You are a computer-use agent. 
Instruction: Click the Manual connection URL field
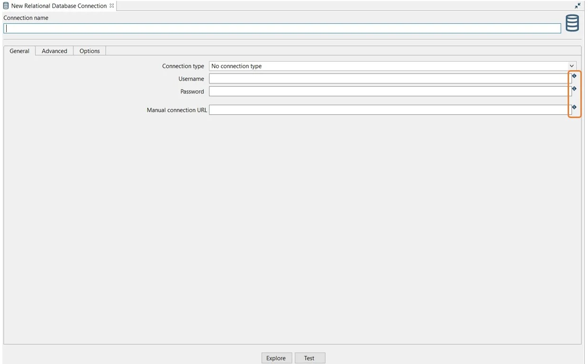click(389, 109)
